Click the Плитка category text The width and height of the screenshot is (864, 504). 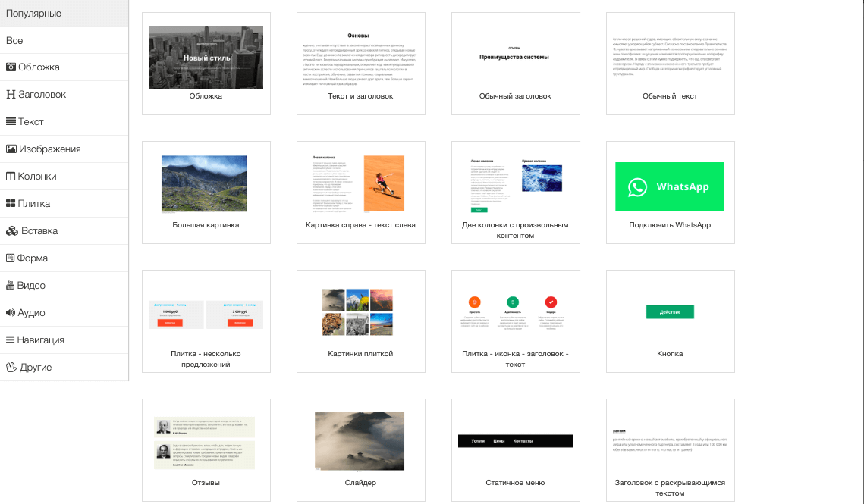(x=33, y=203)
